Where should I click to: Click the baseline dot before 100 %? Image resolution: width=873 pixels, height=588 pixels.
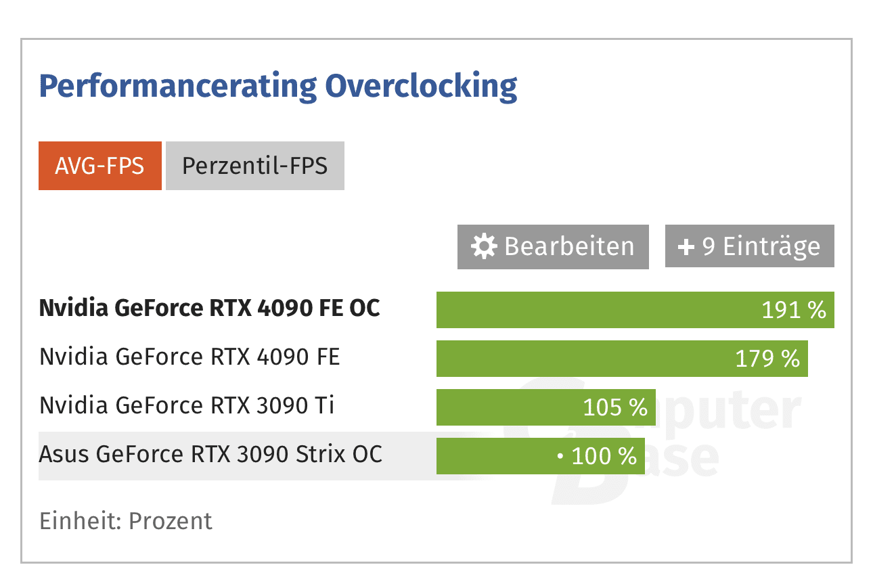[x=560, y=457]
